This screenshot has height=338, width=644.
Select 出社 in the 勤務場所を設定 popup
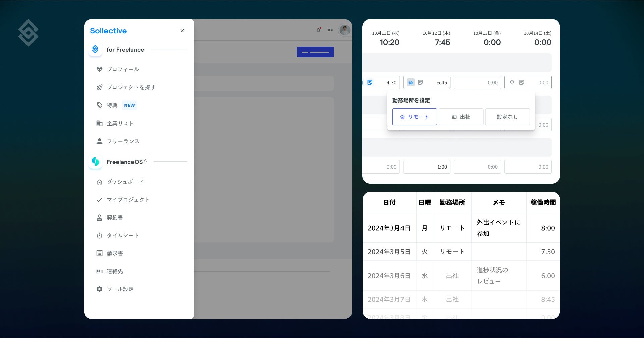point(461,117)
